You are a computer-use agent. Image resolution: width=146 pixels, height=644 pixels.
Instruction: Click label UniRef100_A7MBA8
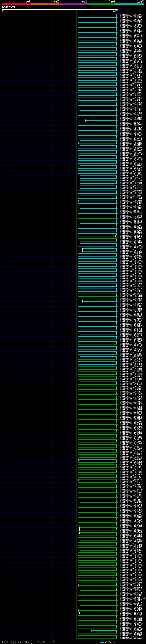point(131,309)
